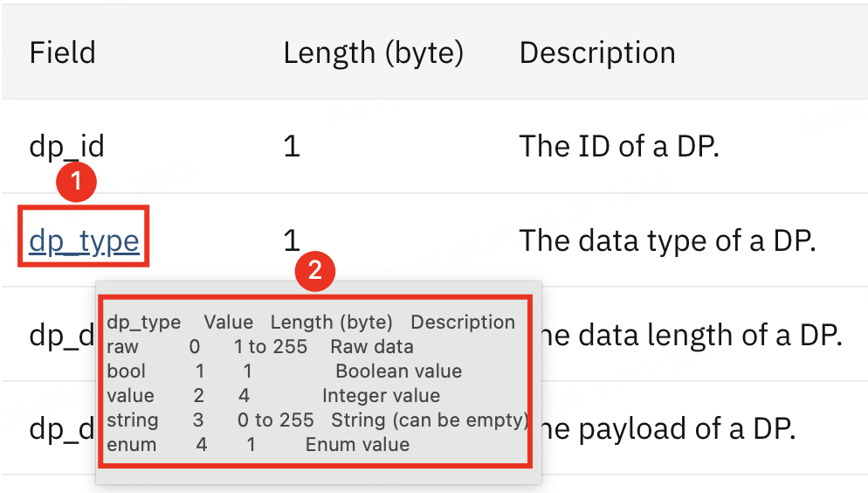
Task: Select the Length (byte) column header
Action: [x=374, y=53]
